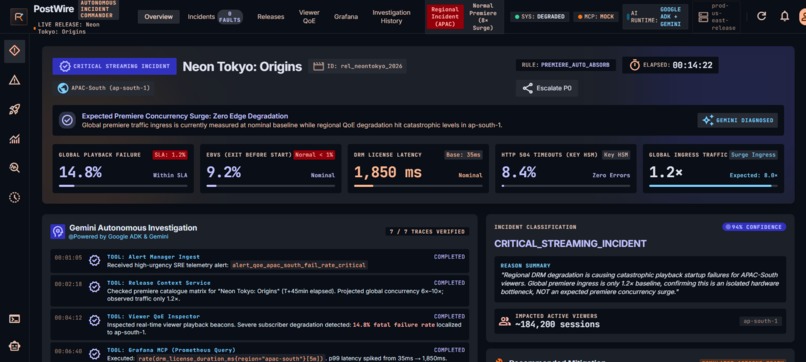Click the Powered by Google ADK & Gemini text

(x=118, y=237)
